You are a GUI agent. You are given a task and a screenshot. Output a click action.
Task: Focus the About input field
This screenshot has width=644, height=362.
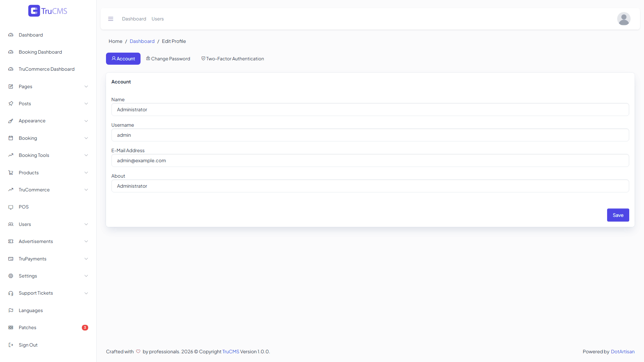(370, 186)
